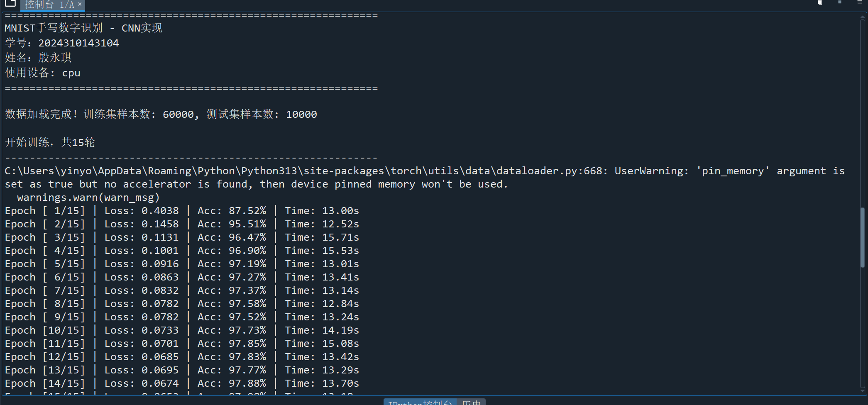Screen dimensions: 868x405
Task: Click the Epoch 6/15 output row
Action: (x=182, y=277)
